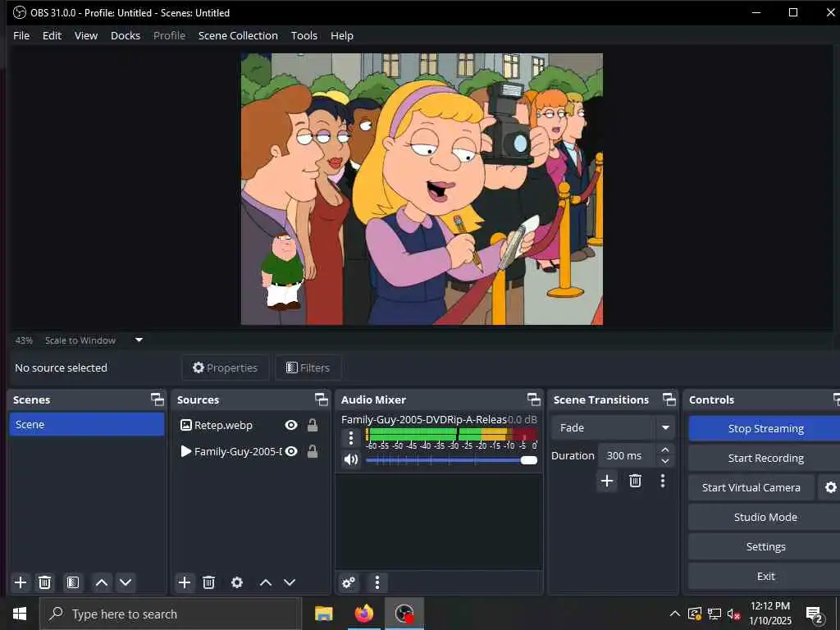Mute the Family-Guy audio speaker icon
This screenshot has height=630, width=840.
click(351, 459)
